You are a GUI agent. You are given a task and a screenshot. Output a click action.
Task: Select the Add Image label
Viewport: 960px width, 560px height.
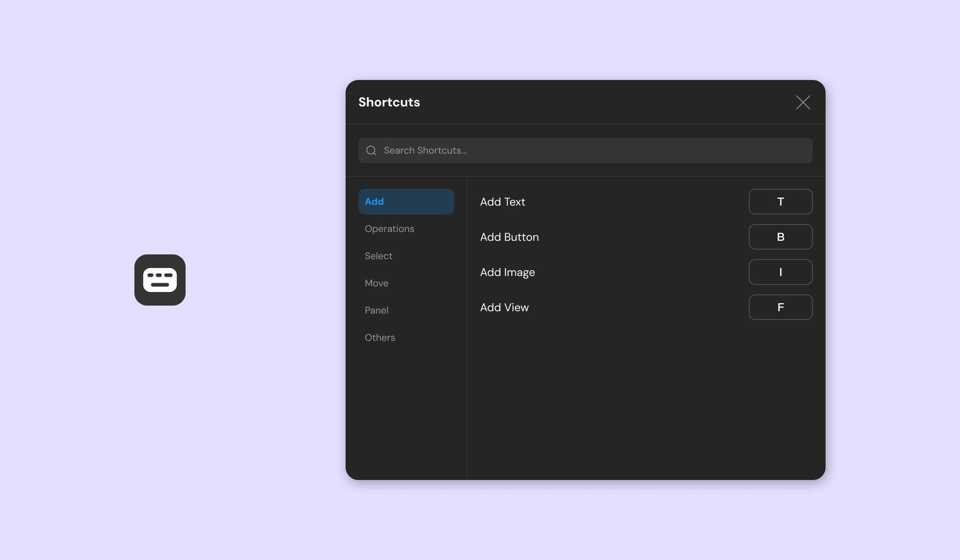(x=507, y=272)
